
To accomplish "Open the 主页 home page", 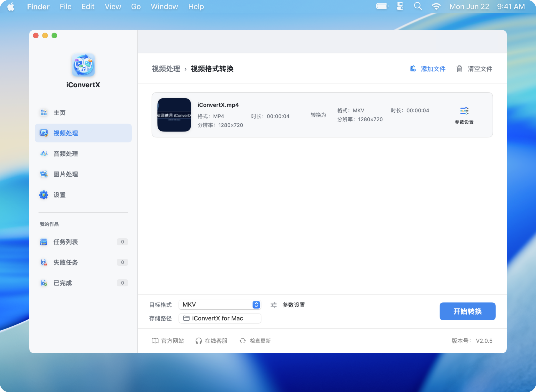I will [x=83, y=113].
